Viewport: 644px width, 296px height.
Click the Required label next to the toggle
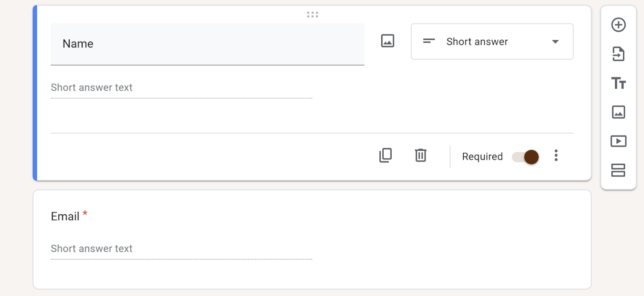tap(482, 156)
